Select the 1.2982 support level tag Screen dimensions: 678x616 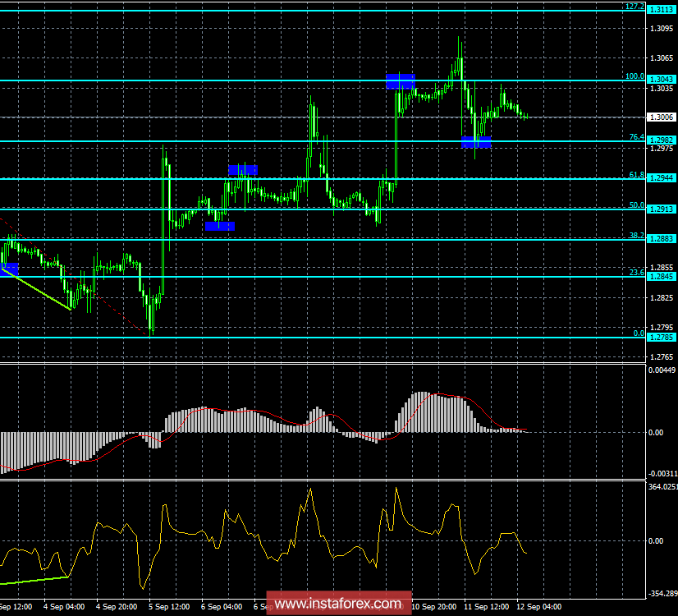(x=662, y=140)
